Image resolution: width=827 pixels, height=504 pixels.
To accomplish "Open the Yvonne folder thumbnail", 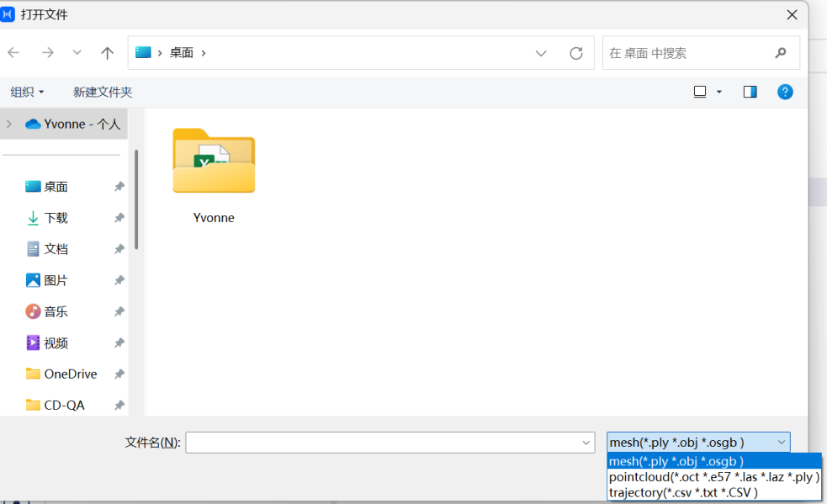I will [x=214, y=161].
